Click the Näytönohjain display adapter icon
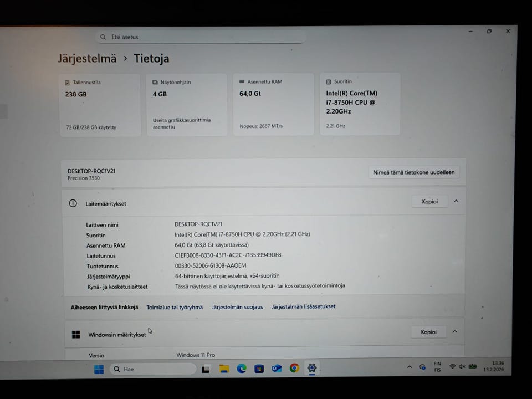532x399 pixels. point(155,82)
